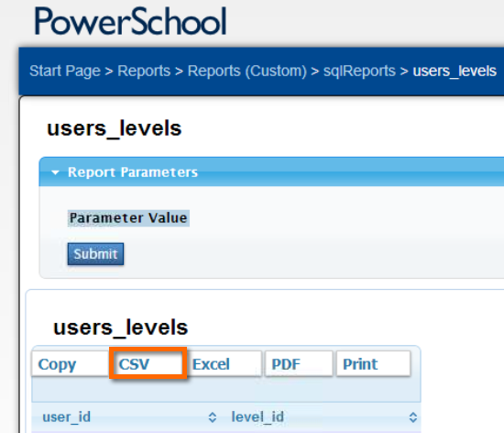Submit the report parameters

[x=95, y=254]
